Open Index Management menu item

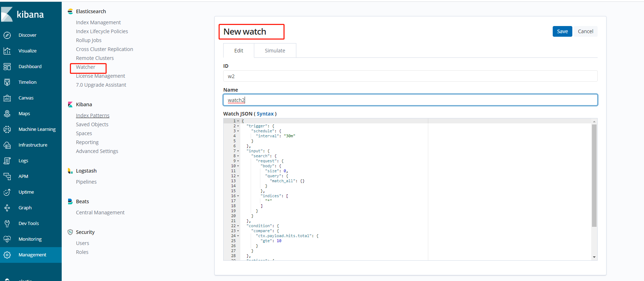click(x=98, y=22)
